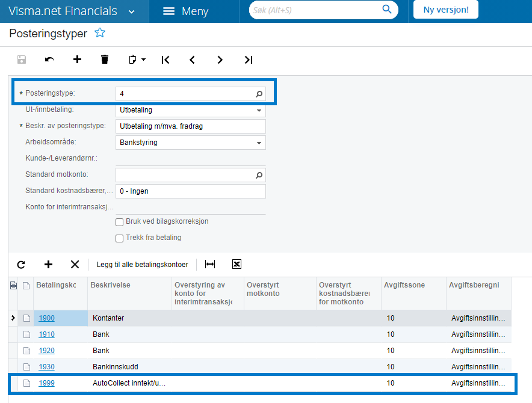Click the search magnifier in top bar
Image resolution: width=532 pixels, height=403 pixels.
click(x=387, y=9)
